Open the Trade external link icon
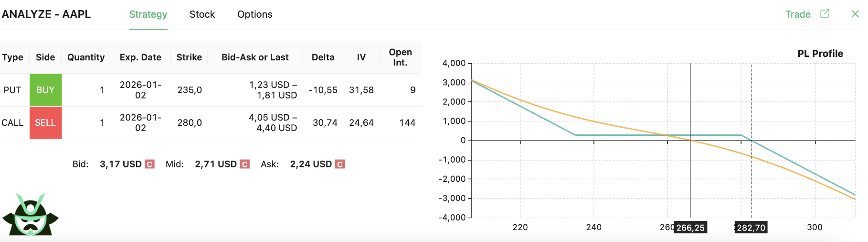The width and height of the screenshot is (868, 242). coord(825,14)
